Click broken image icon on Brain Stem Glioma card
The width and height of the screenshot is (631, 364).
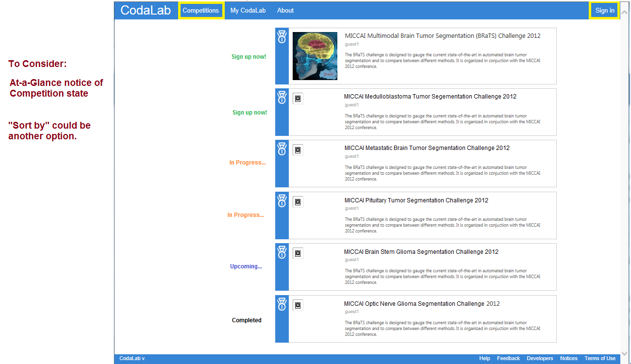(298, 253)
